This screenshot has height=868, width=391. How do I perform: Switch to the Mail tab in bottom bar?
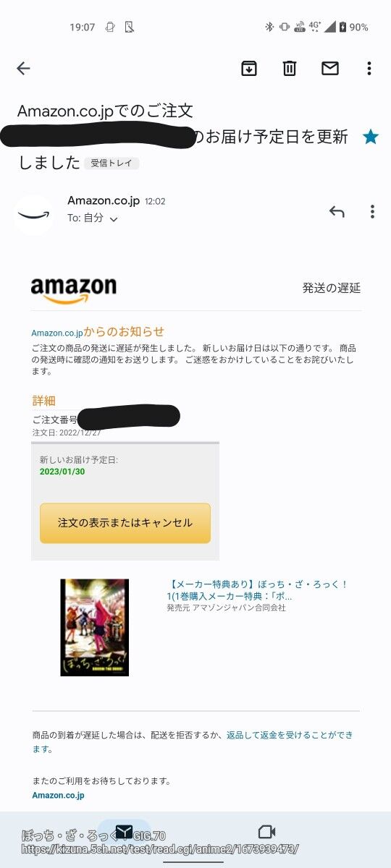tap(125, 832)
